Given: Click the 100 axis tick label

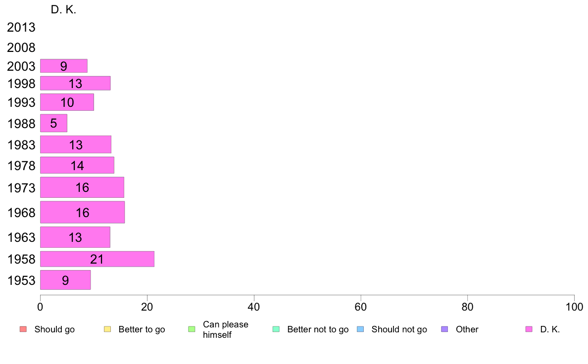Looking at the screenshot, I should [x=575, y=307].
